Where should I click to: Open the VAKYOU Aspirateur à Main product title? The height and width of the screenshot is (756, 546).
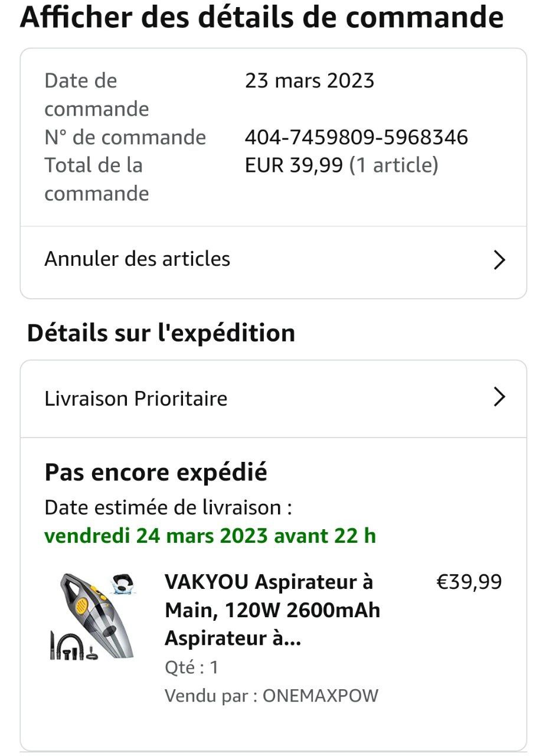pyautogui.click(x=272, y=610)
